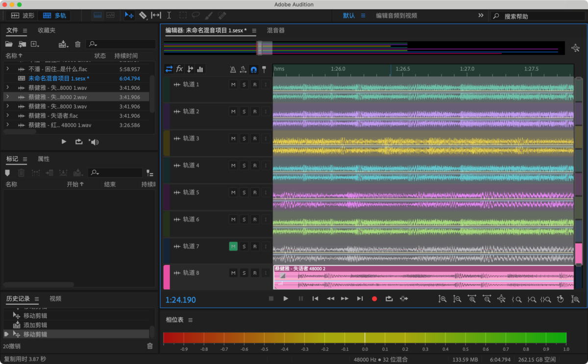Open the 收藏夹 tab

pos(47,30)
